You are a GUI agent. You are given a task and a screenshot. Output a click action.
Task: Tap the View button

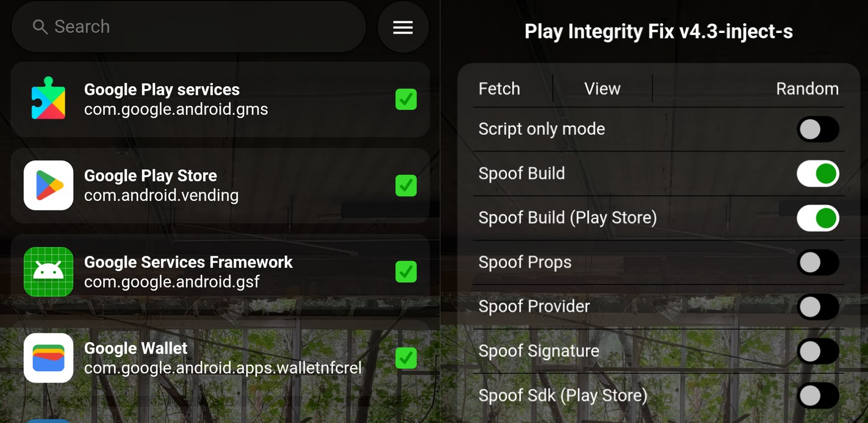(602, 89)
